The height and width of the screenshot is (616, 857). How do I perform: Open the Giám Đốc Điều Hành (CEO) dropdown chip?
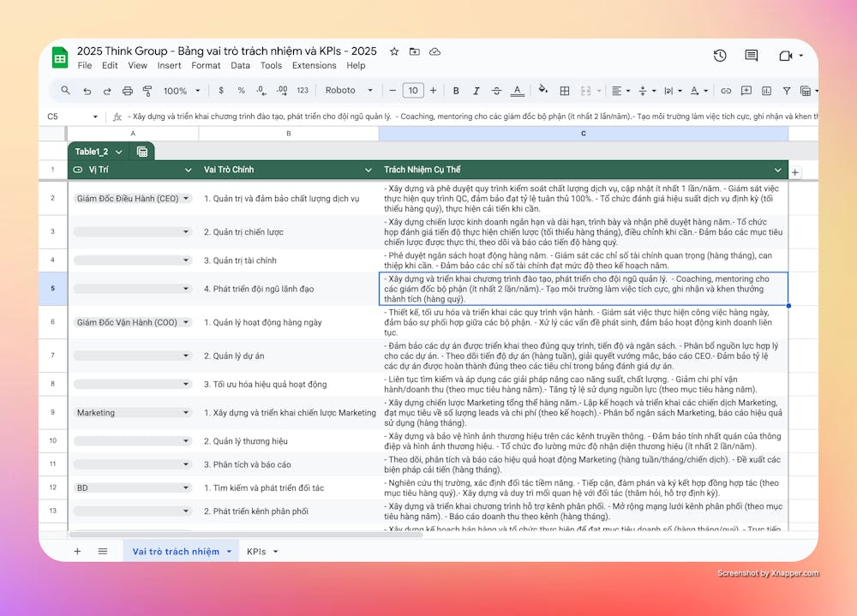point(132,199)
